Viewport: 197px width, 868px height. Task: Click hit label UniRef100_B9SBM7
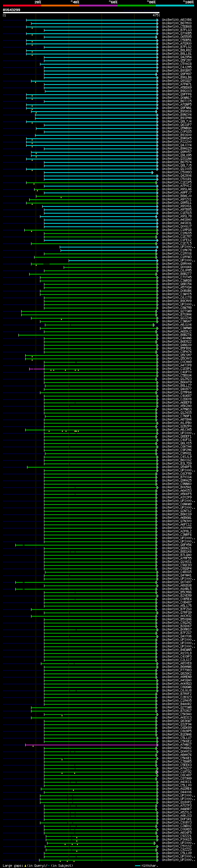(177, 71)
